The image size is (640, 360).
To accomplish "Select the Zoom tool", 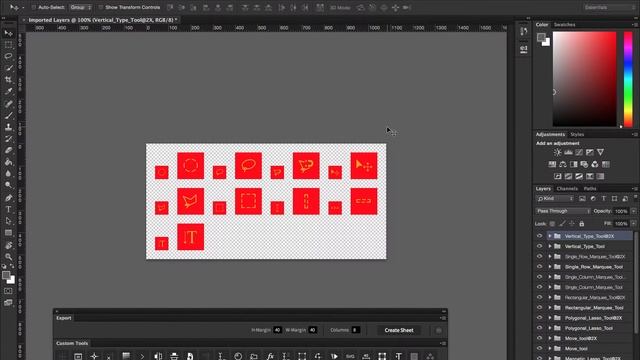I will (x=8, y=257).
